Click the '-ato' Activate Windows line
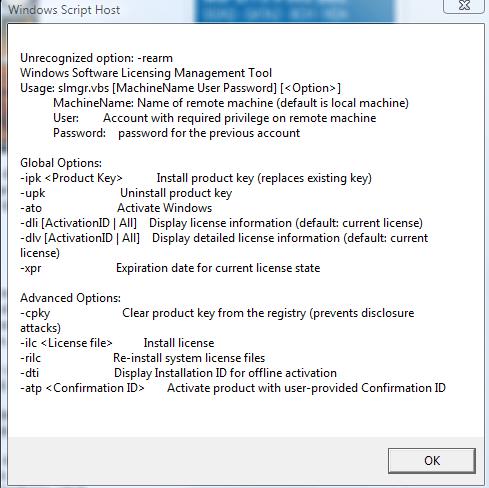Image resolution: width=489 pixels, height=488 pixels. 116,208
